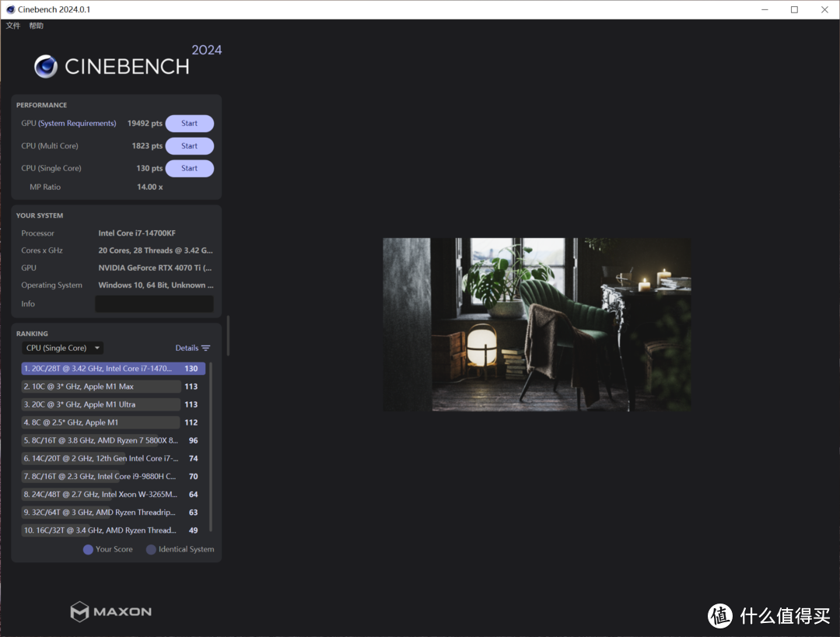The image size is (840, 637).
Task: Click the Cinebench title bar app icon
Action: [10, 9]
